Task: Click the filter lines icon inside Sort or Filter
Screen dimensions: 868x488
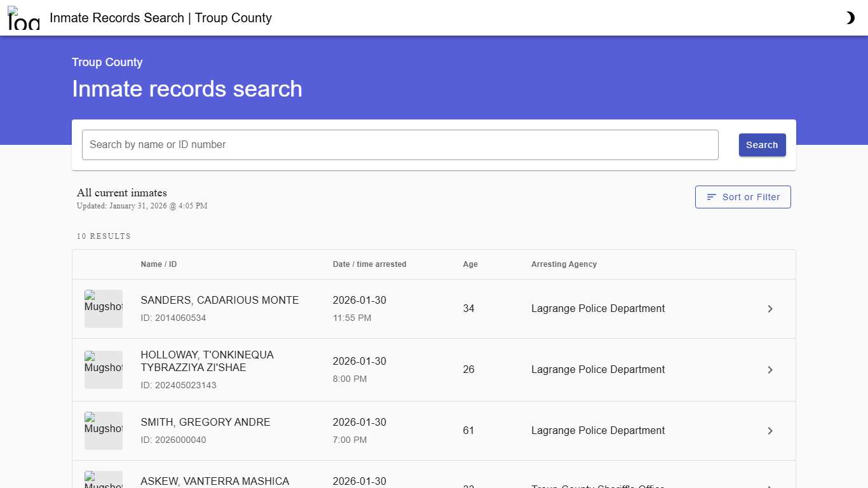Action: click(710, 197)
